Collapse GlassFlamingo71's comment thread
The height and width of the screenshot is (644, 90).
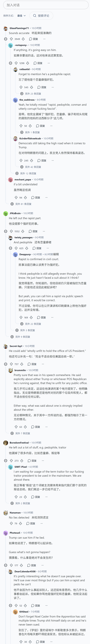(6, 39)
